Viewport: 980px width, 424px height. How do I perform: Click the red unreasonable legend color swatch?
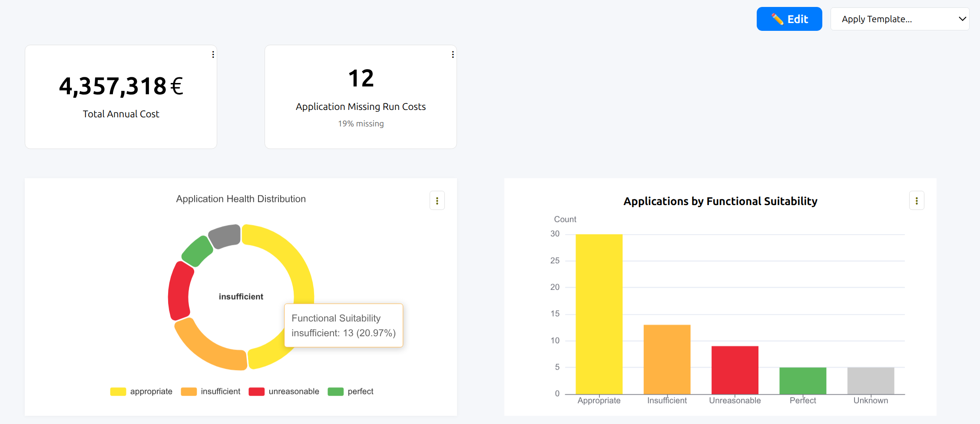(256, 391)
